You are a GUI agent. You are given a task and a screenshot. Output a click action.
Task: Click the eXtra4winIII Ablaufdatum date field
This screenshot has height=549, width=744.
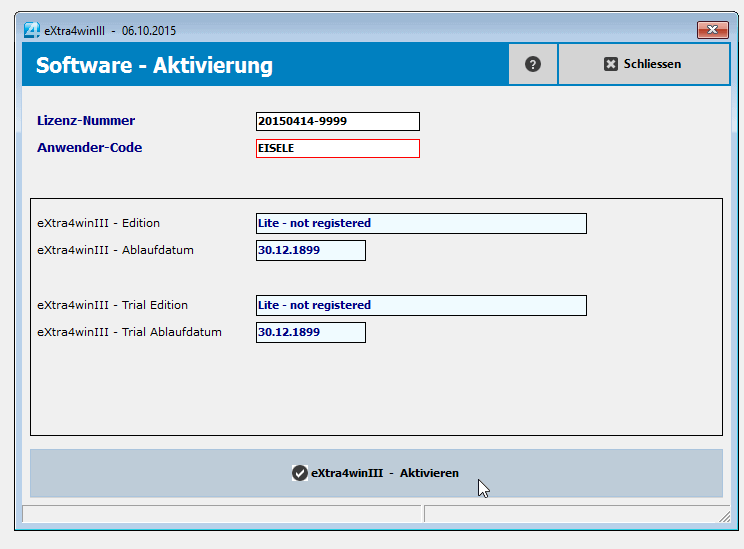click(310, 250)
